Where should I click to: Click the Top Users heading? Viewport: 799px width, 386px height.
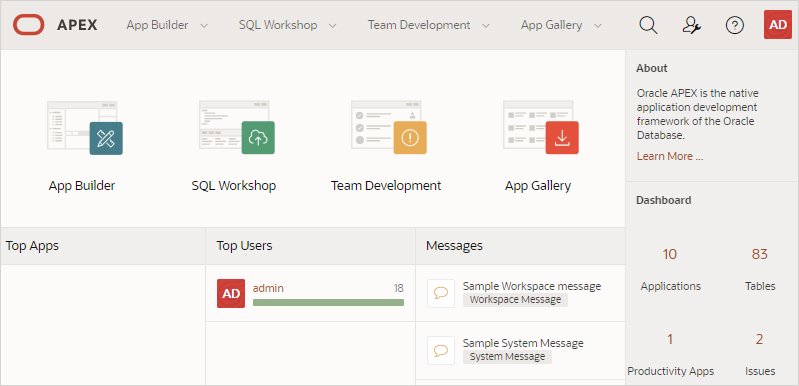point(245,246)
